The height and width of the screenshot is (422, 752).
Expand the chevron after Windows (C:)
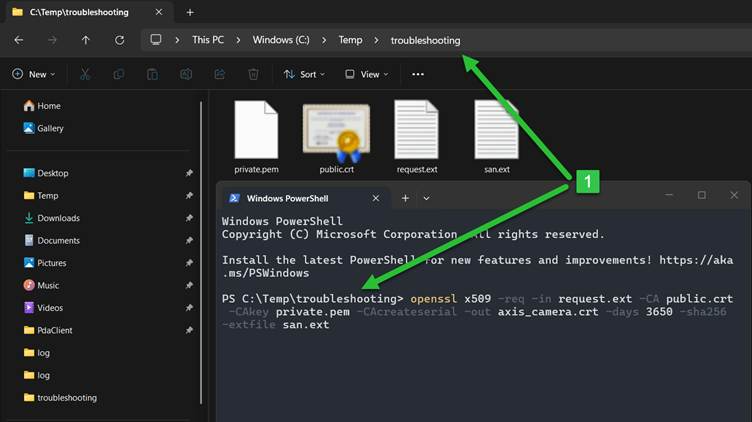tap(324, 40)
